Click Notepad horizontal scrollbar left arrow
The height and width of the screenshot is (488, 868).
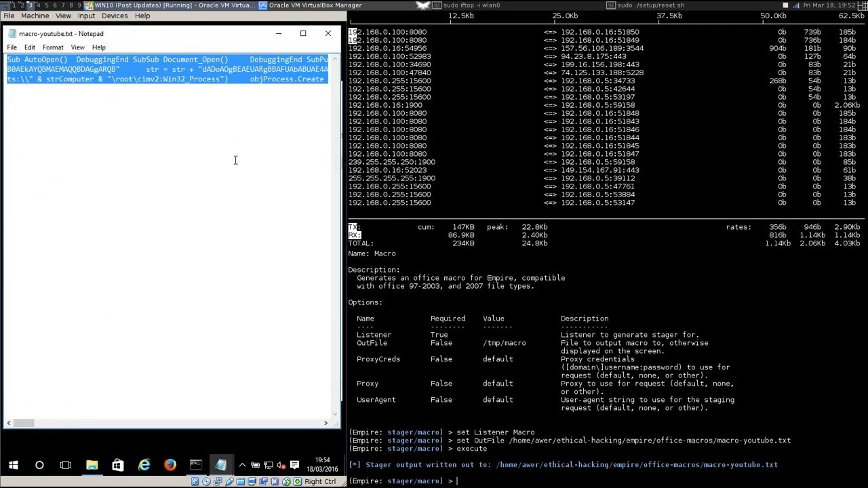click(x=9, y=423)
